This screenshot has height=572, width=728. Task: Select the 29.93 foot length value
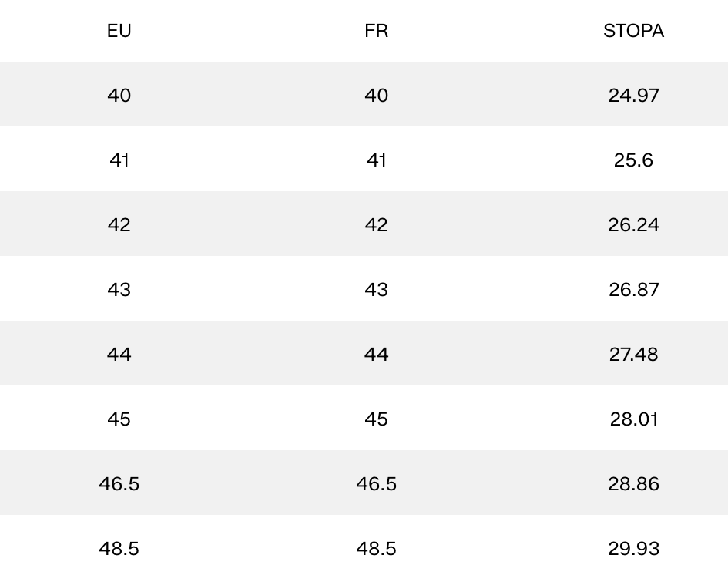(x=633, y=548)
